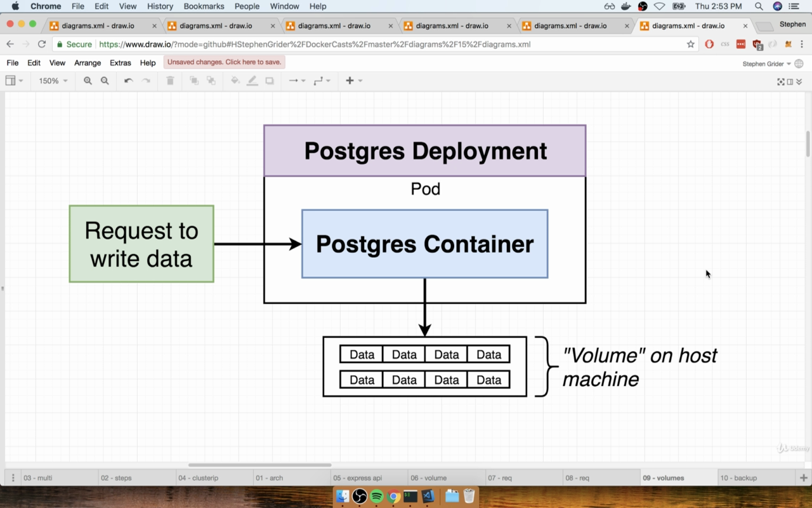
Task: Open the Stephen Grider account dropdown
Action: 766,63
